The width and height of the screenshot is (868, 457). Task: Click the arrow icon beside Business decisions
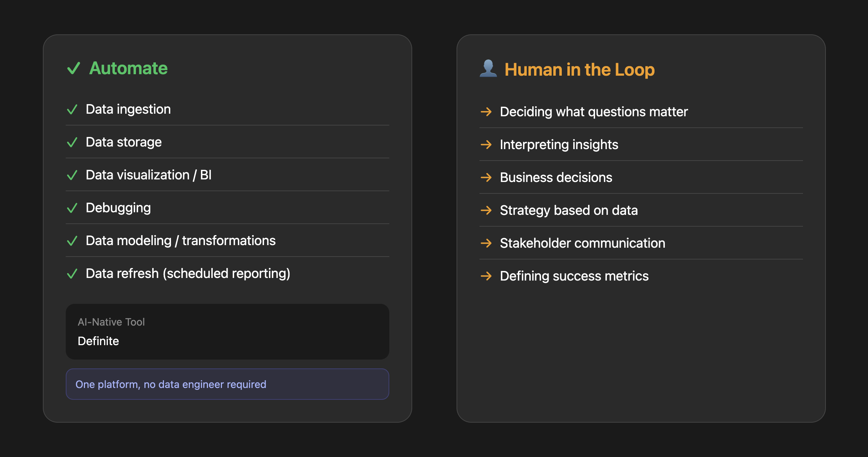[486, 177]
